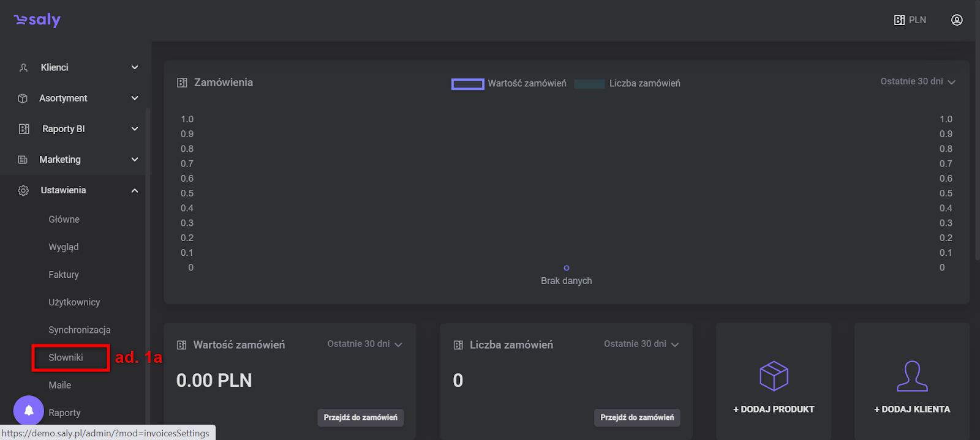Click the PLN currency selector

click(x=910, y=20)
